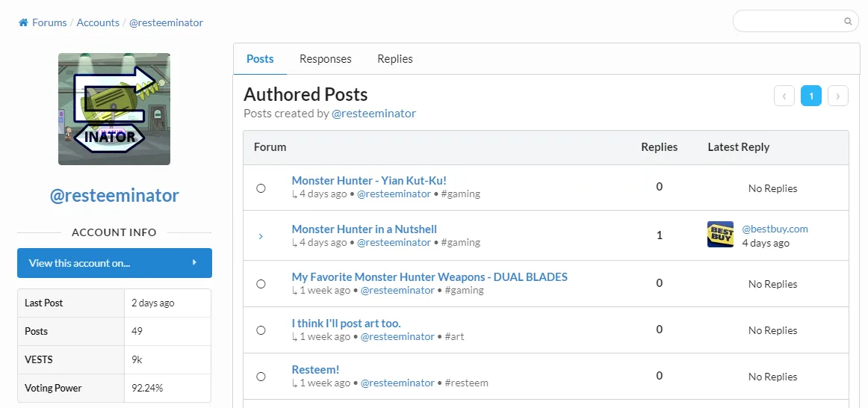Switch to the Replies tab
Viewport: 868px width, 408px height.
(x=394, y=59)
